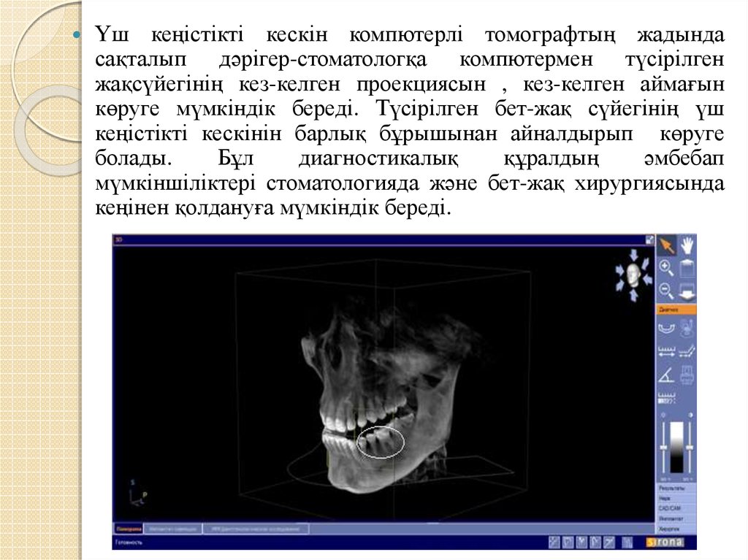748x560 pixels.
Task: Click the axis orientation indicator
Action: tap(137, 493)
